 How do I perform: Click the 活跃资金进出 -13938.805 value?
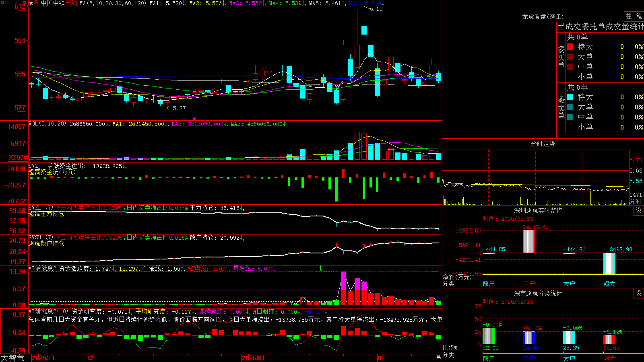click(87, 166)
